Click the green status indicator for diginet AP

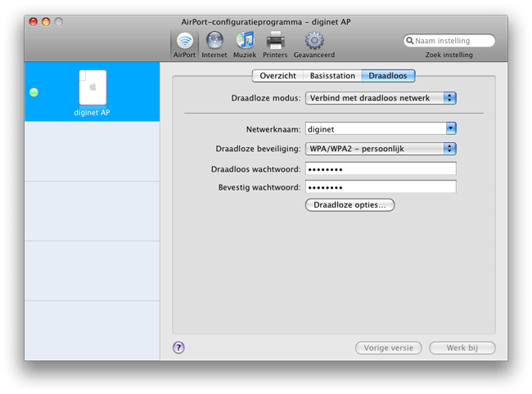(34, 92)
